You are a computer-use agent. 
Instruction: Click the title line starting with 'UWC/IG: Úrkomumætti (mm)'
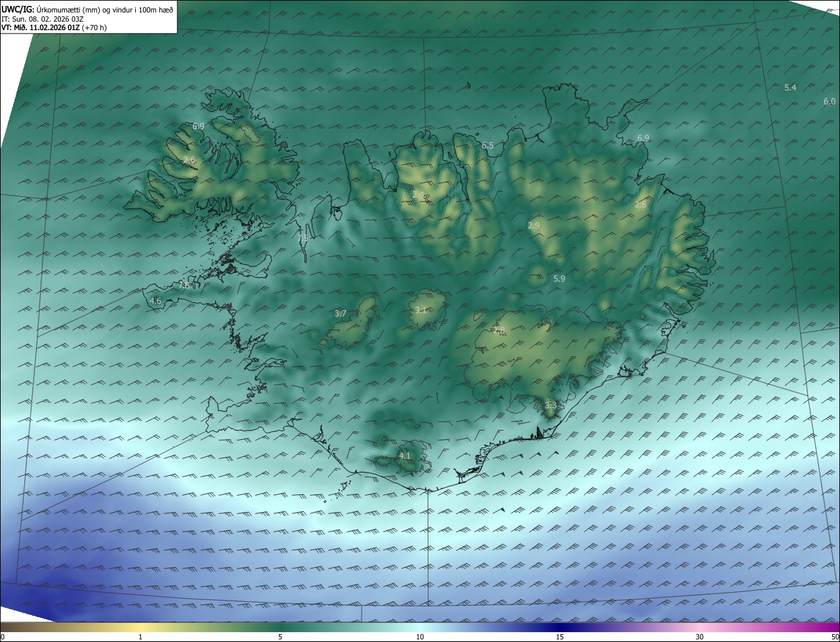point(88,9)
